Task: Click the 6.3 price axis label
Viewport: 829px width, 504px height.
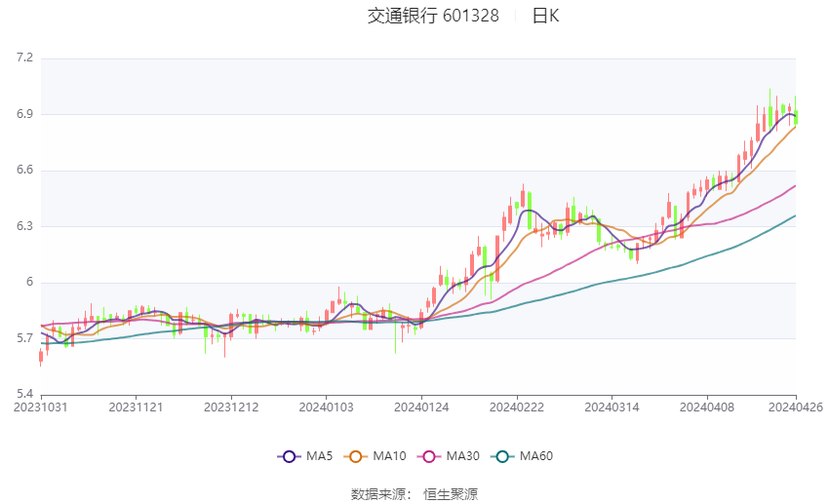Action: [x=24, y=226]
